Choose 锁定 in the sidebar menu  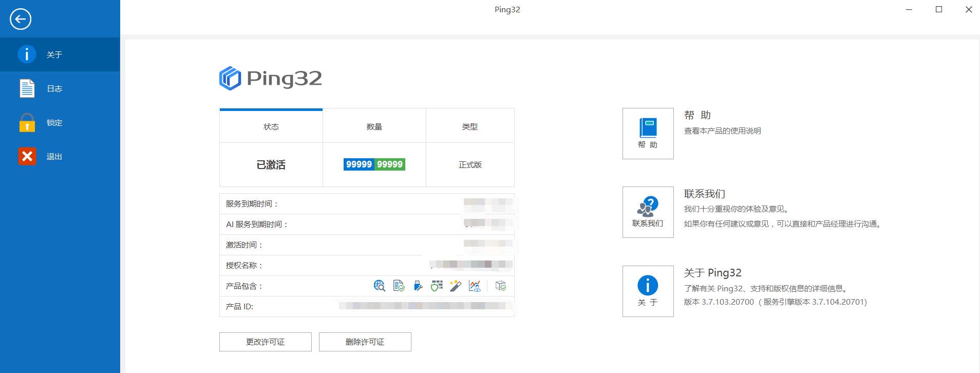tap(60, 122)
